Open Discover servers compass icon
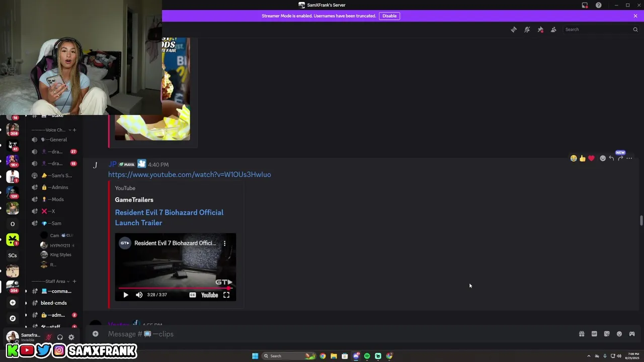Screen dimensions: 644x362 (13, 318)
